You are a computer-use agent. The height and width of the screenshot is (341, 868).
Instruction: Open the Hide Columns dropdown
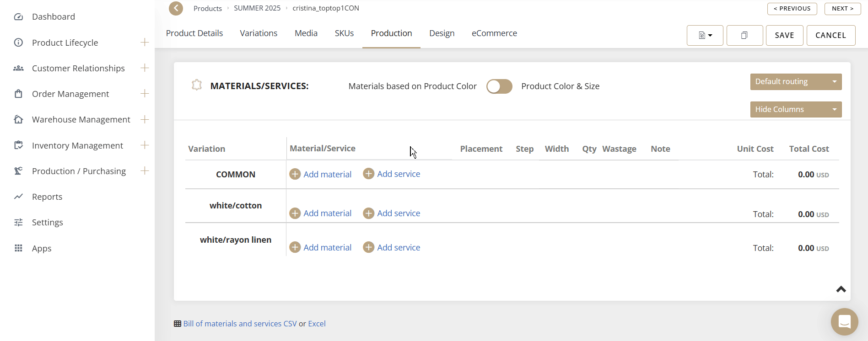pyautogui.click(x=795, y=109)
